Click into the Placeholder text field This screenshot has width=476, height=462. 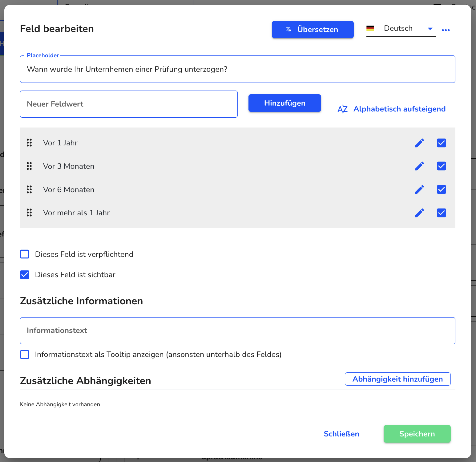(x=237, y=69)
